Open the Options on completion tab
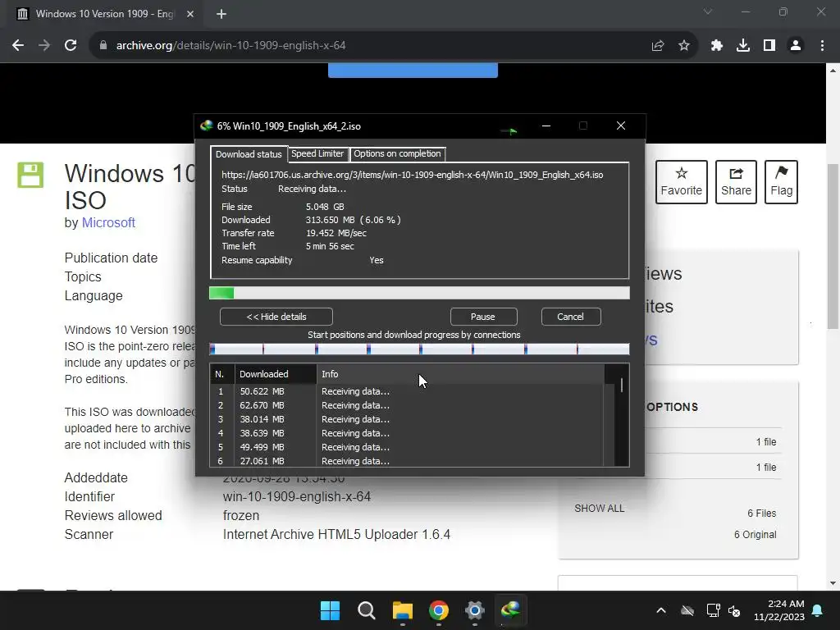 [397, 153]
